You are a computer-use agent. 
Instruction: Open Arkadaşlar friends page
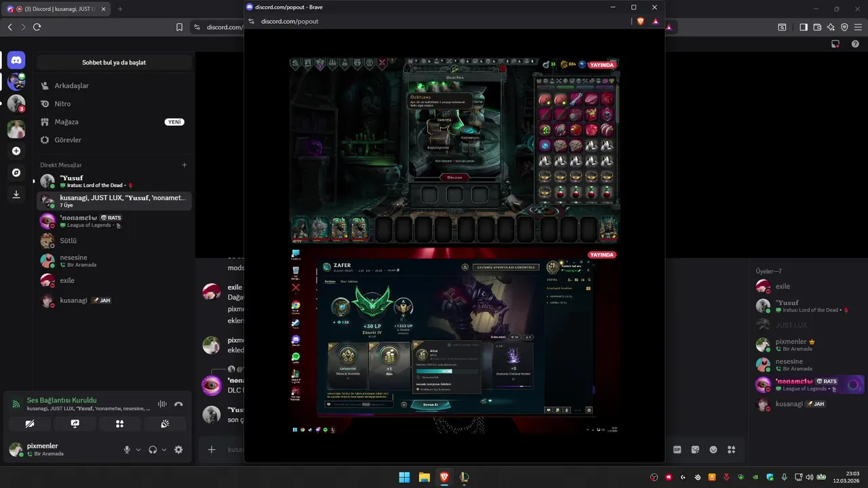click(x=113, y=86)
